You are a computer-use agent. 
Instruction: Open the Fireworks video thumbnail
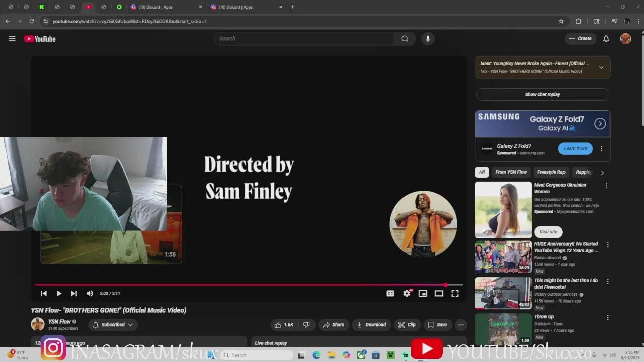(503, 293)
